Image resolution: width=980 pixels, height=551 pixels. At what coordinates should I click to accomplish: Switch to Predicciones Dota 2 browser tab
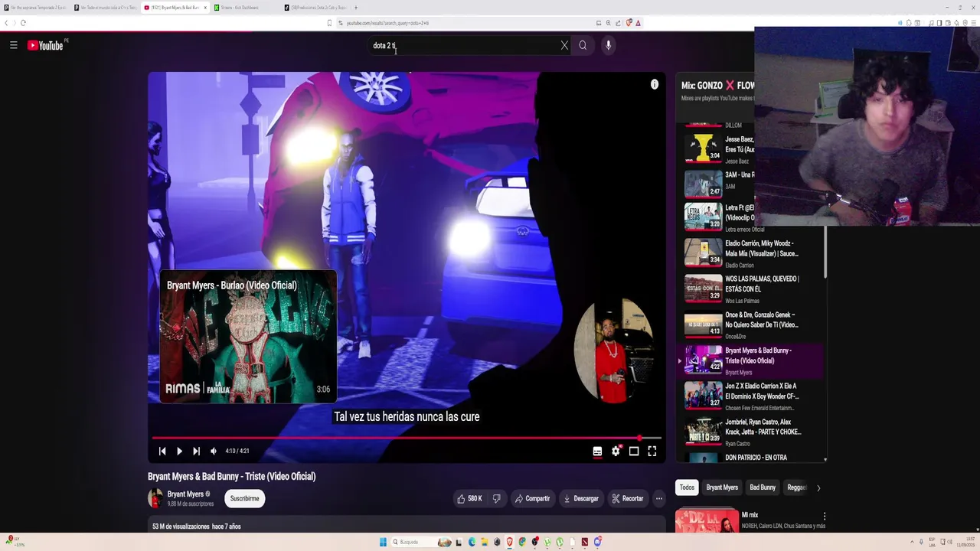point(315,8)
